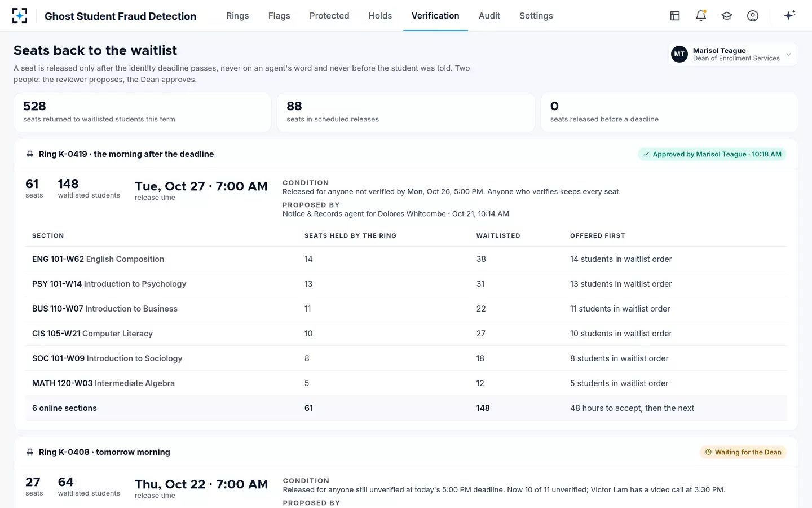Click the Approved by Marisol Teague badge
Image resolution: width=812 pixels, height=508 pixels.
coord(712,154)
